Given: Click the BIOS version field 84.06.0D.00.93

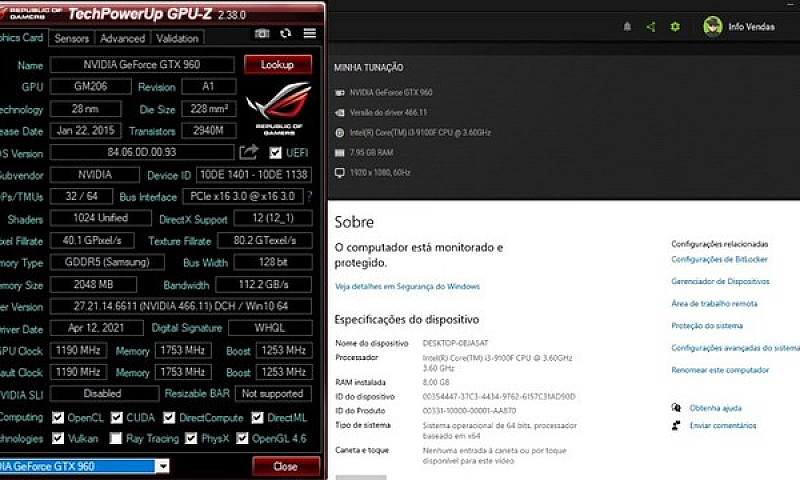Looking at the screenshot, I should click(142, 152).
